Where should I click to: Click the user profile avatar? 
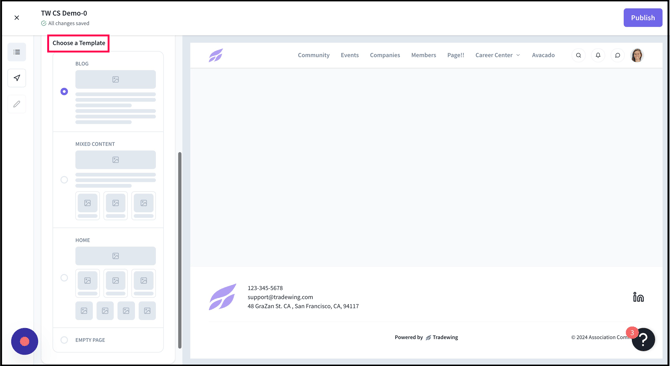tap(637, 55)
